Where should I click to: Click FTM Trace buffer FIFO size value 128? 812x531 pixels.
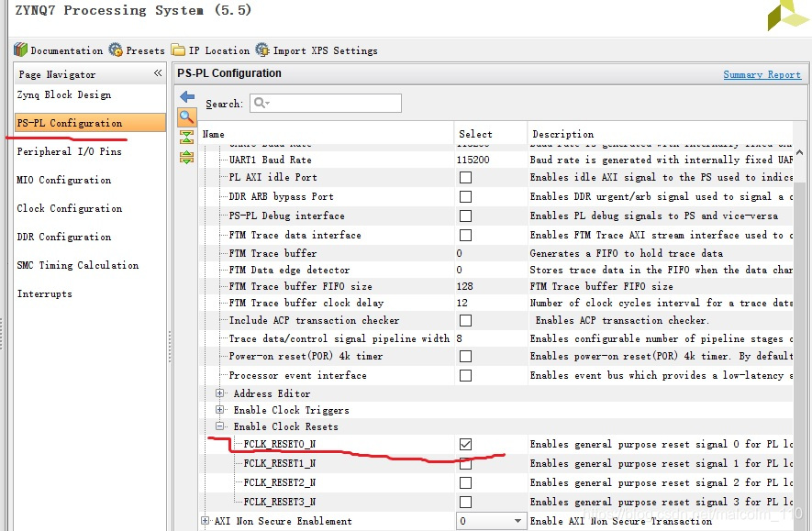(x=464, y=286)
